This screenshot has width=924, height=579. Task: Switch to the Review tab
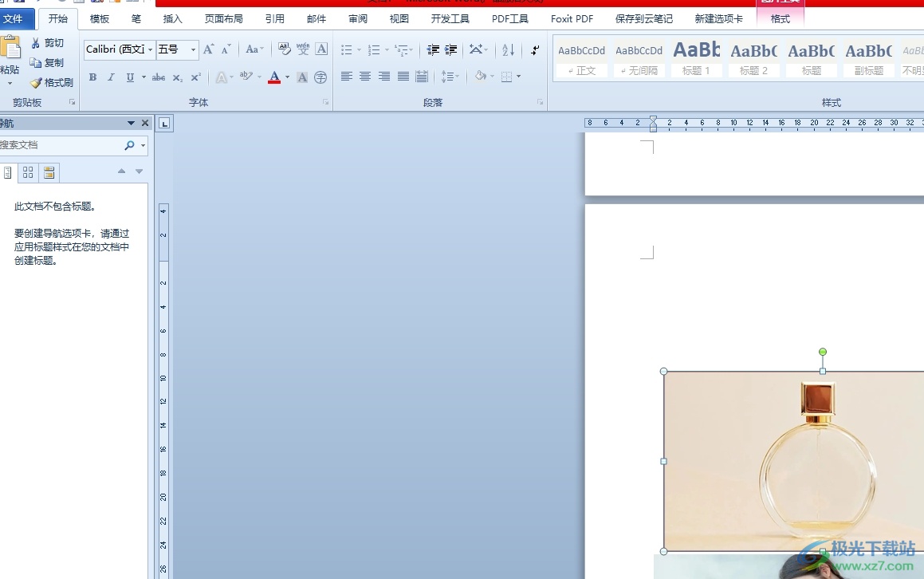point(358,19)
